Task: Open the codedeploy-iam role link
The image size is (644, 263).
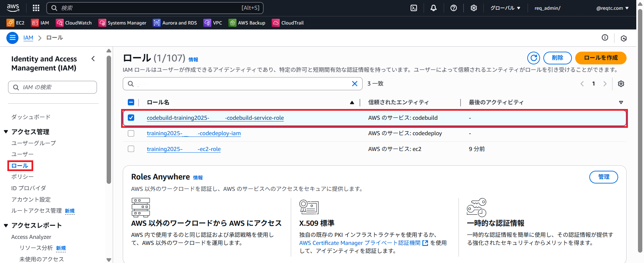Action: tap(194, 133)
